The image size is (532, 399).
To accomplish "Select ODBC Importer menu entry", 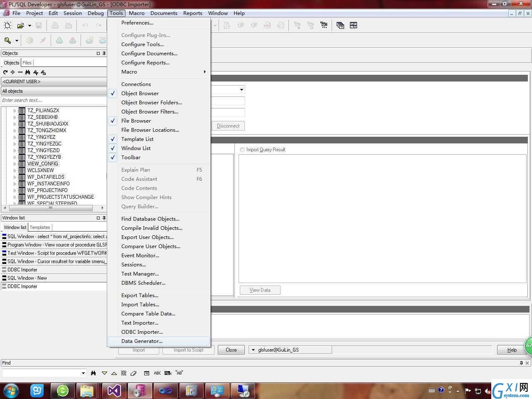I will pyautogui.click(x=159, y=332).
